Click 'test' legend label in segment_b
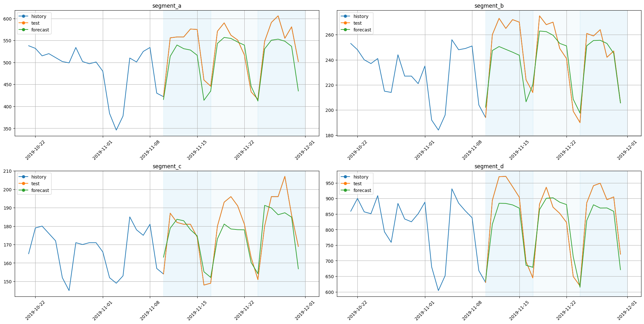The width and height of the screenshot is (644, 324). click(x=358, y=23)
